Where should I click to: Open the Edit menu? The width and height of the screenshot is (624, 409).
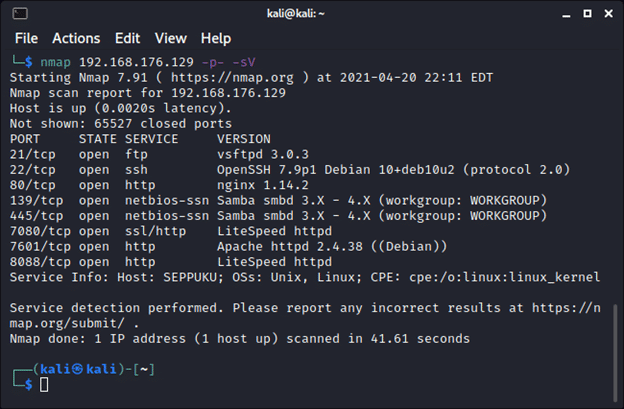127,38
